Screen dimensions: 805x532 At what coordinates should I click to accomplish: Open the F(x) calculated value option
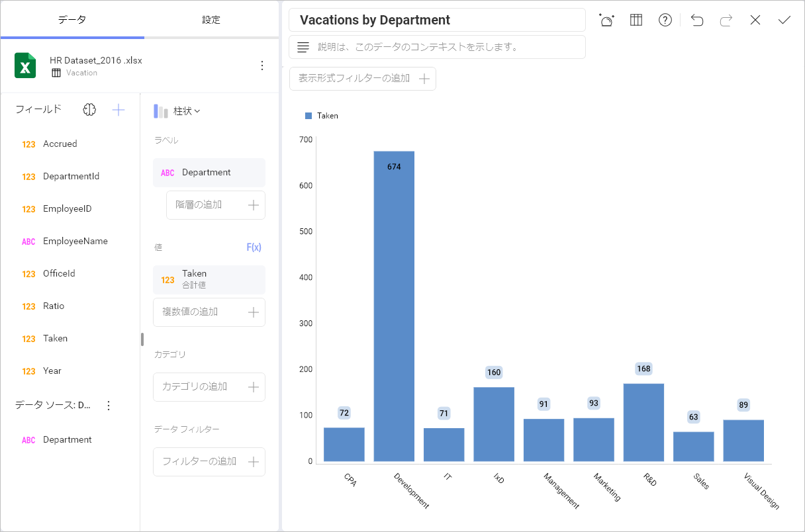point(254,247)
